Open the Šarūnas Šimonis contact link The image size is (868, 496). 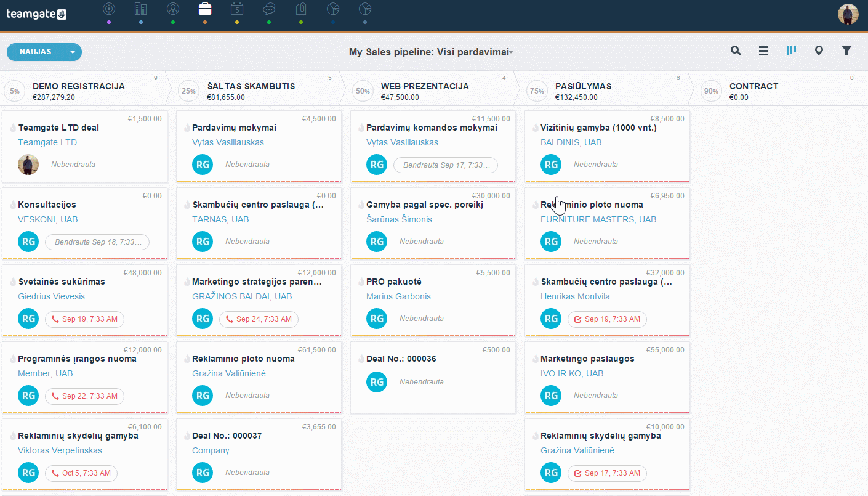399,219
